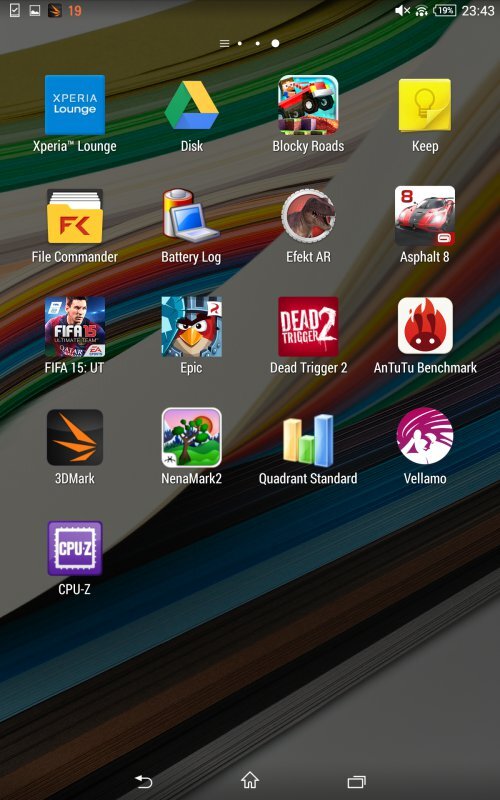Launch NenaMark2 benchmark
Viewport: 500px width, 800px height.
pyautogui.click(x=191, y=437)
